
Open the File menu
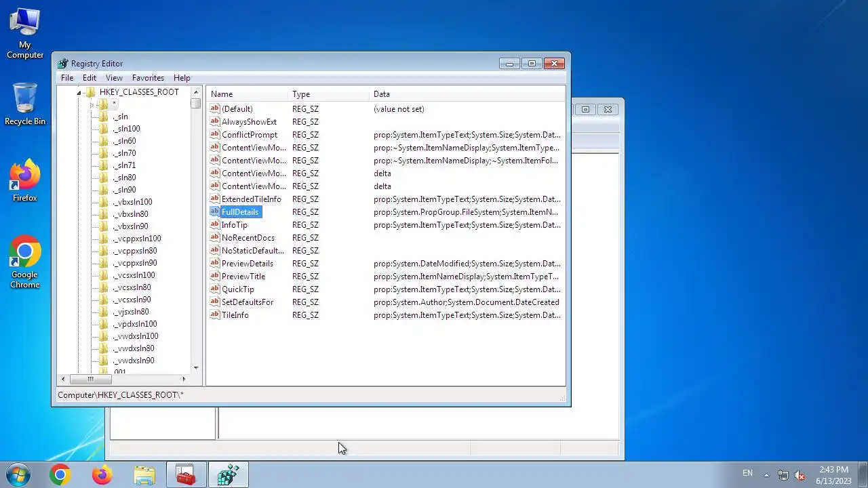coord(67,78)
